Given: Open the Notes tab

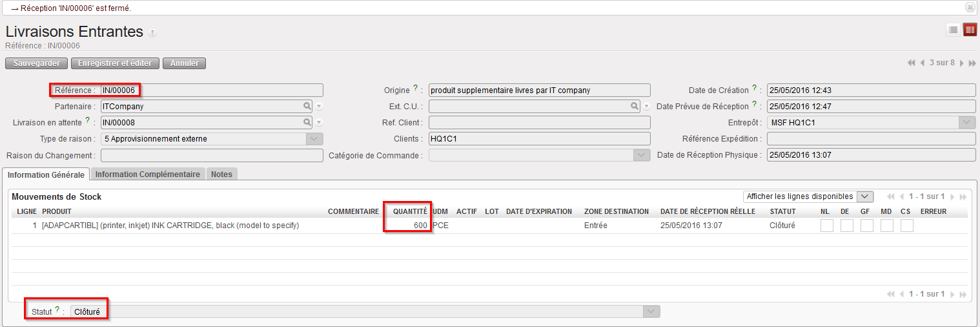Looking at the screenshot, I should coord(221,174).
